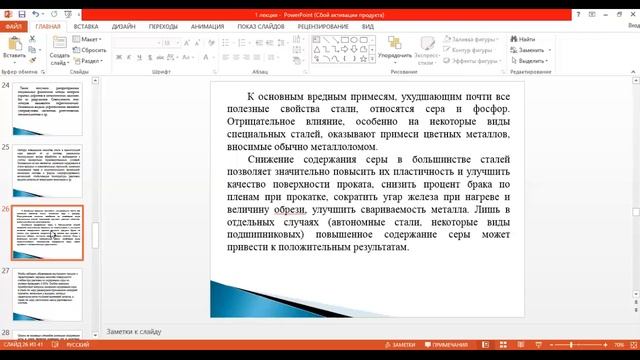
Task: Pick the rectangle shape in shapes gallery
Action: (344, 40)
